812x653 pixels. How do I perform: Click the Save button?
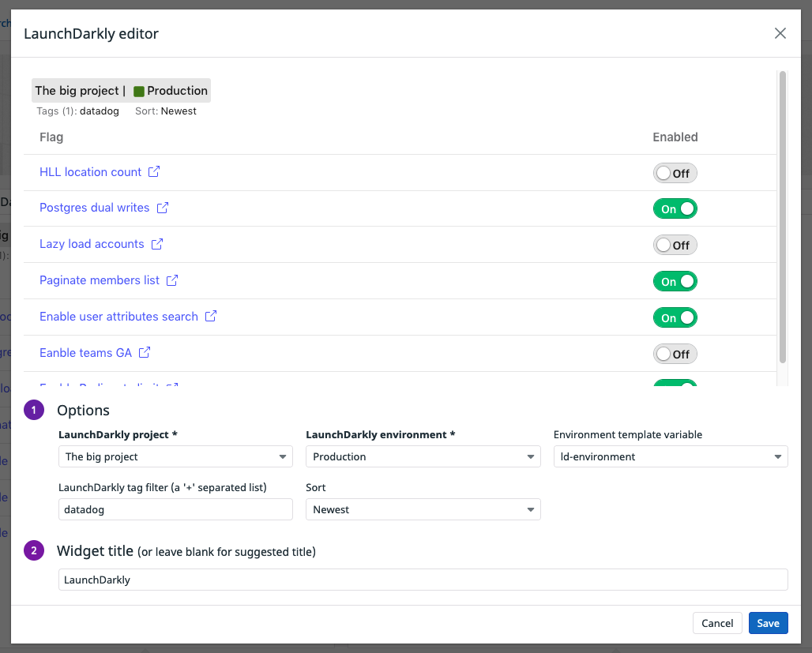pyautogui.click(x=768, y=623)
